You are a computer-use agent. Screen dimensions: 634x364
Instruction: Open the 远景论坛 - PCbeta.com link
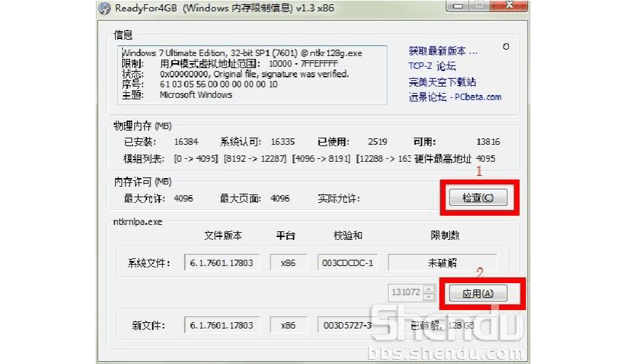[455, 97]
